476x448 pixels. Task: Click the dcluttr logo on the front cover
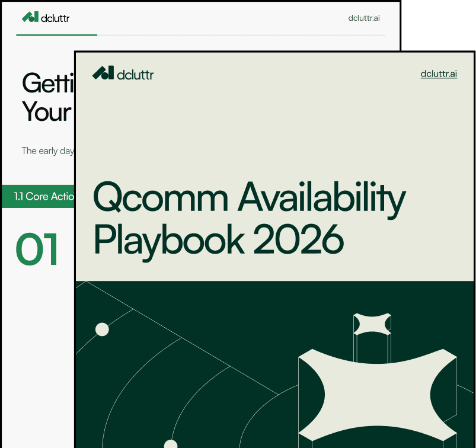click(123, 73)
